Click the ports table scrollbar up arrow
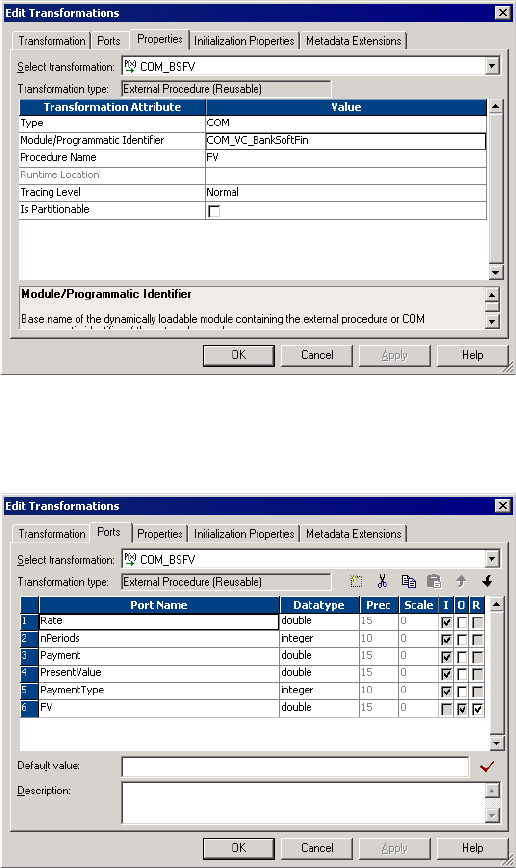This screenshot has height=868, width=516. coord(497,604)
